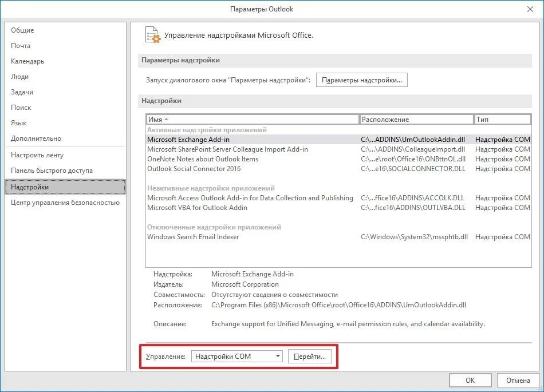Open the Поиск settings category
Image resolution: width=544 pixels, height=392 pixels.
click(65, 108)
